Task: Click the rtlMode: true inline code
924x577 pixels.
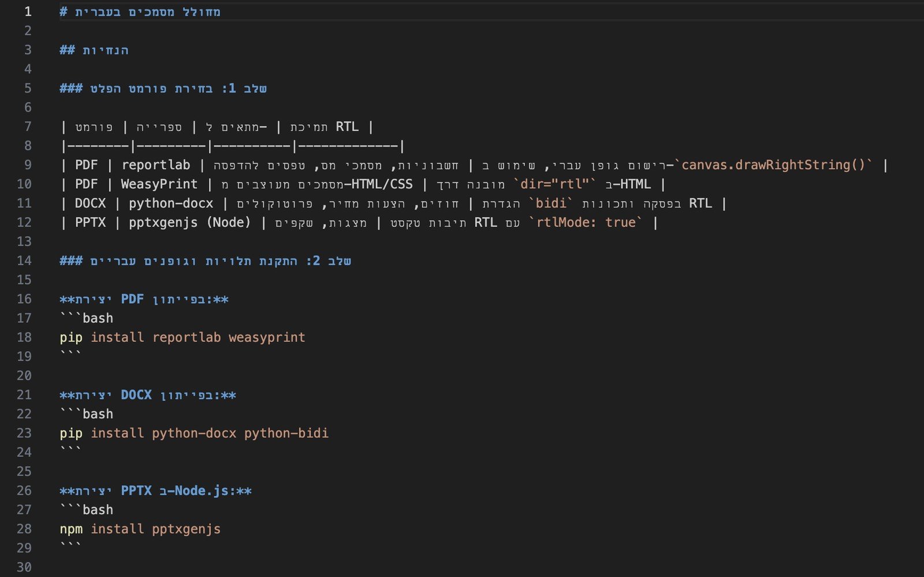Action: pyautogui.click(x=586, y=222)
